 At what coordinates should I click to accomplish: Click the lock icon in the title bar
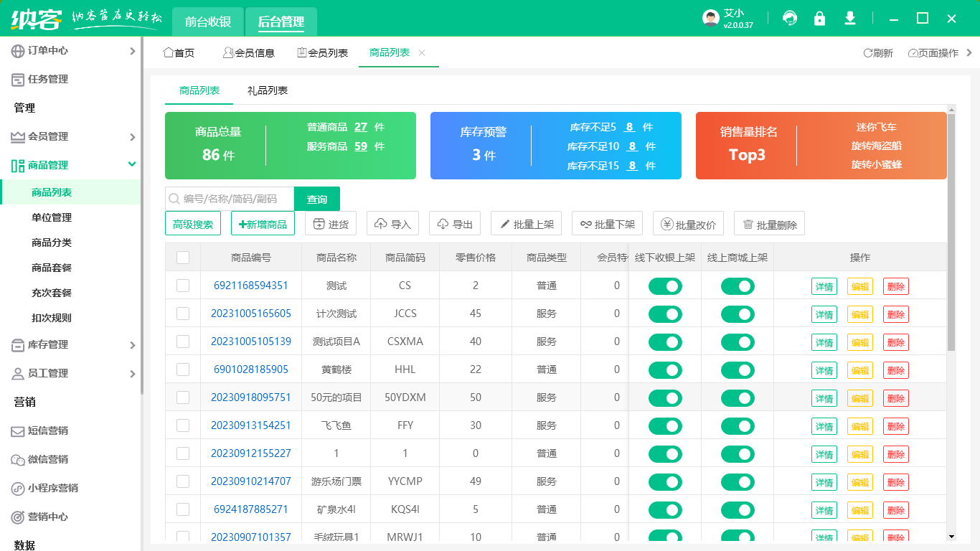pyautogui.click(x=819, y=18)
